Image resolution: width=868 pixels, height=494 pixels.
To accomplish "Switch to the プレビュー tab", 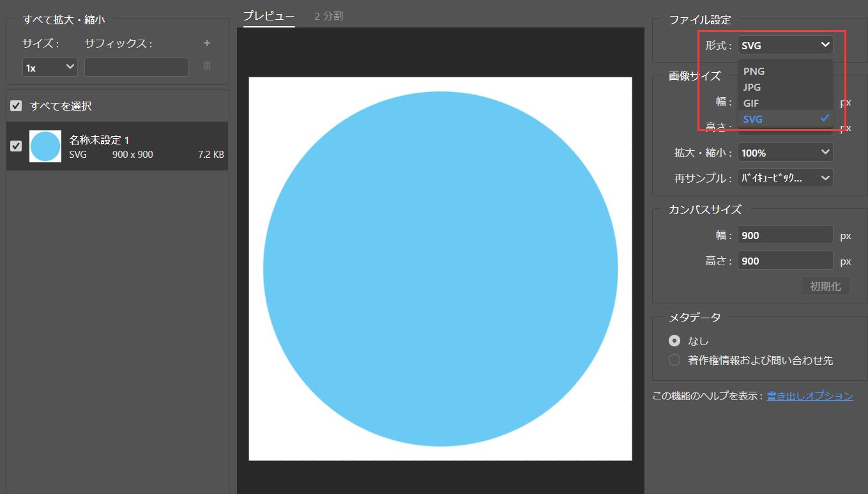I will (x=269, y=16).
